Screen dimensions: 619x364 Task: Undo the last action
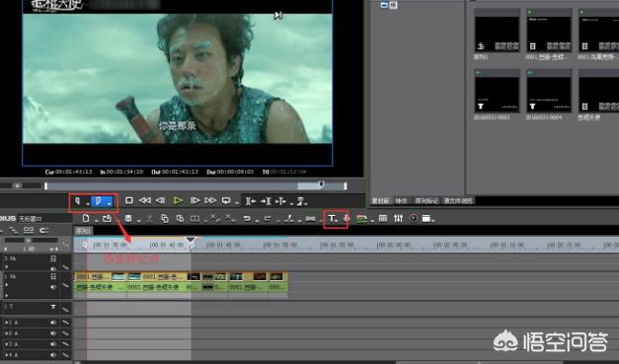[x=247, y=218]
